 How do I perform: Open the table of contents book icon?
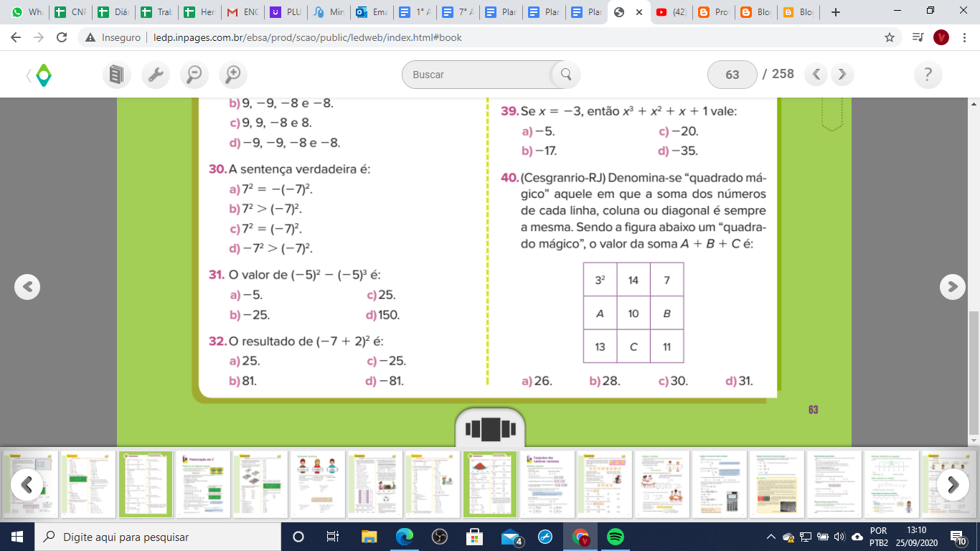(117, 75)
